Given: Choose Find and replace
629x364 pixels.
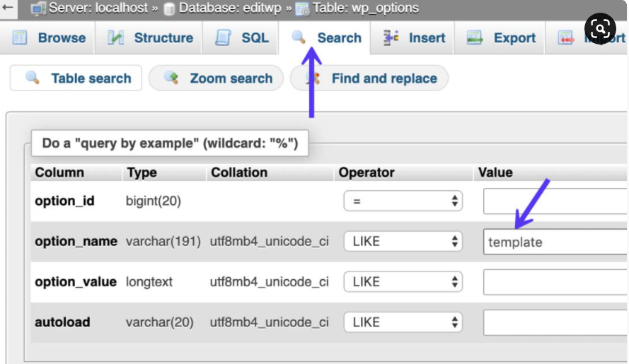Looking at the screenshot, I should click(x=370, y=78).
